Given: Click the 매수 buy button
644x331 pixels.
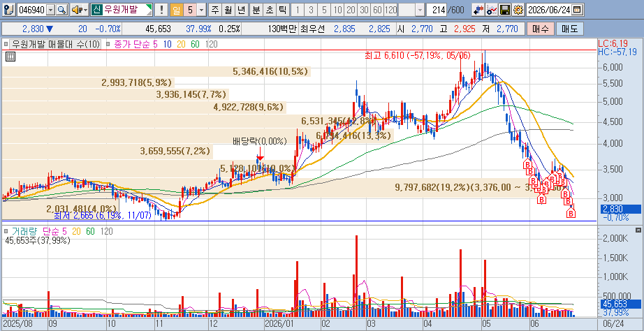Looking at the screenshot, I should pos(541,29).
